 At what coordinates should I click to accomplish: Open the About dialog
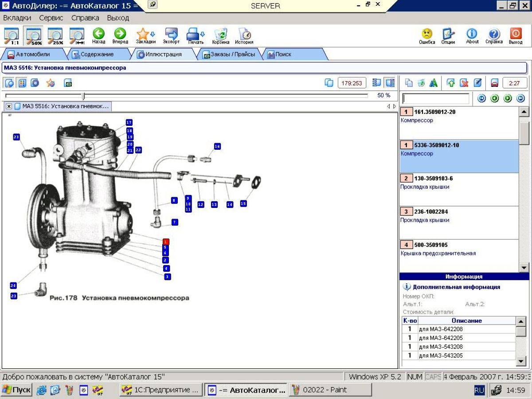[472, 36]
